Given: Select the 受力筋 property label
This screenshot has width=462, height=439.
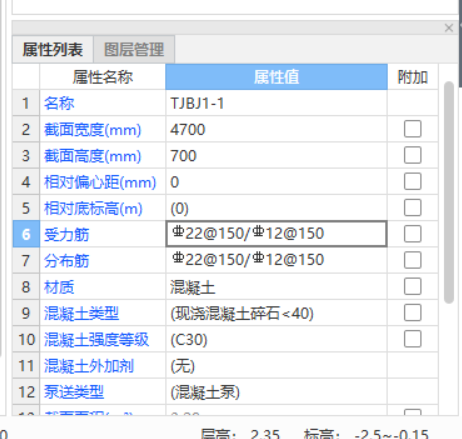Looking at the screenshot, I should (67, 235).
